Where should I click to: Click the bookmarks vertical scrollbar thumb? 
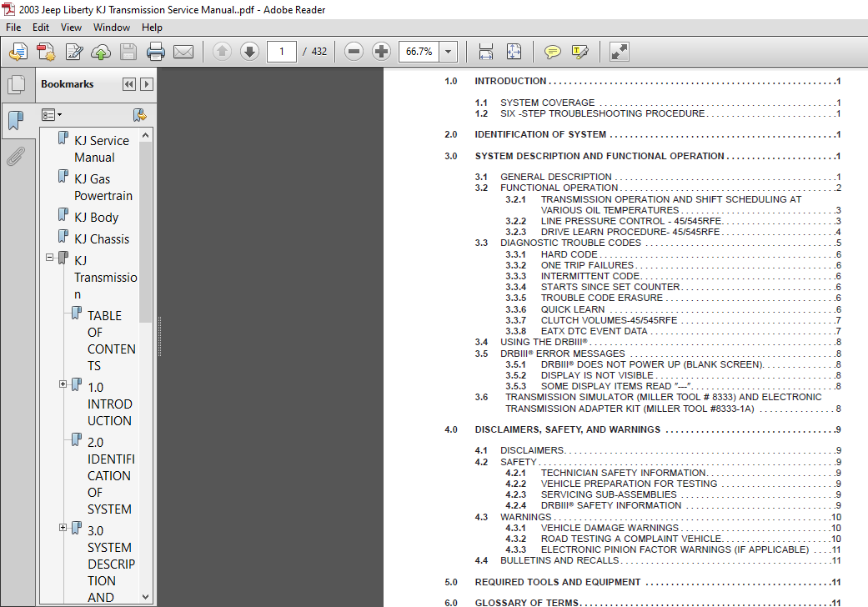click(x=146, y=233)
